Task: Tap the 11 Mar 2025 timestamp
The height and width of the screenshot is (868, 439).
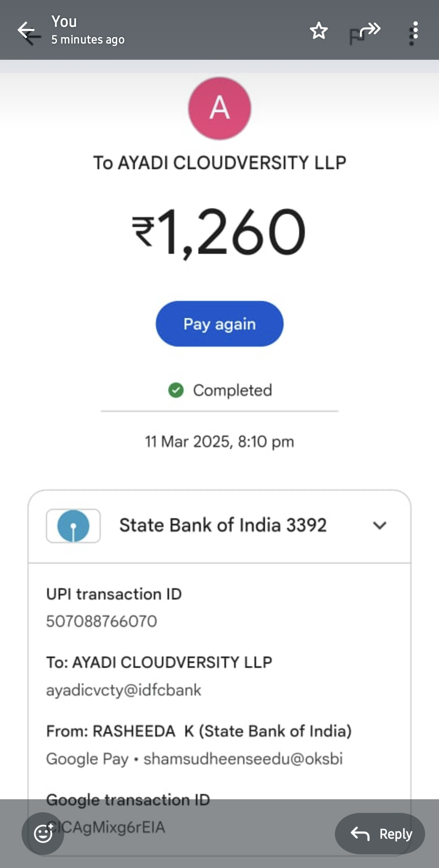Action: tap(219, 441)
